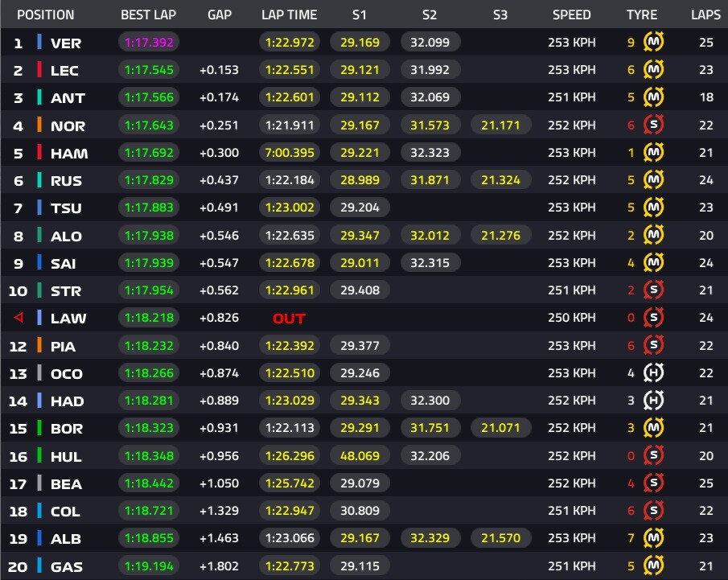Click the medium tyre icon in RUS's row

[653, 179]
